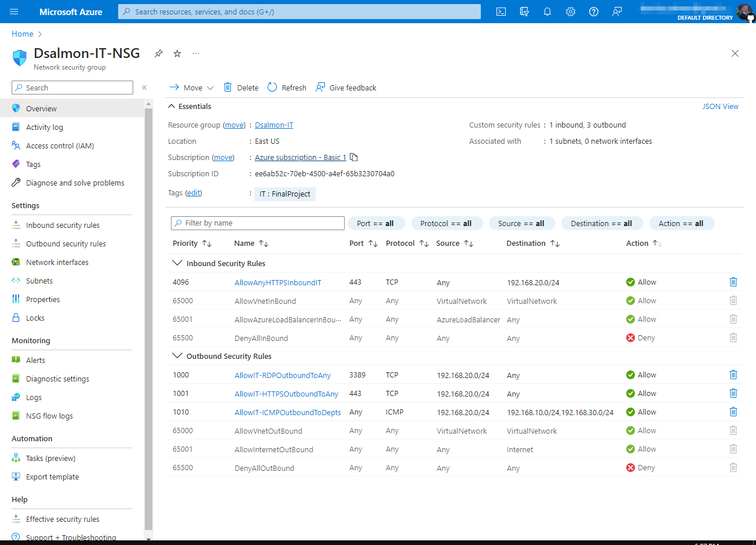Open Source == all filter
Viewport: 756px width, 545px height.
coord(521,223)
